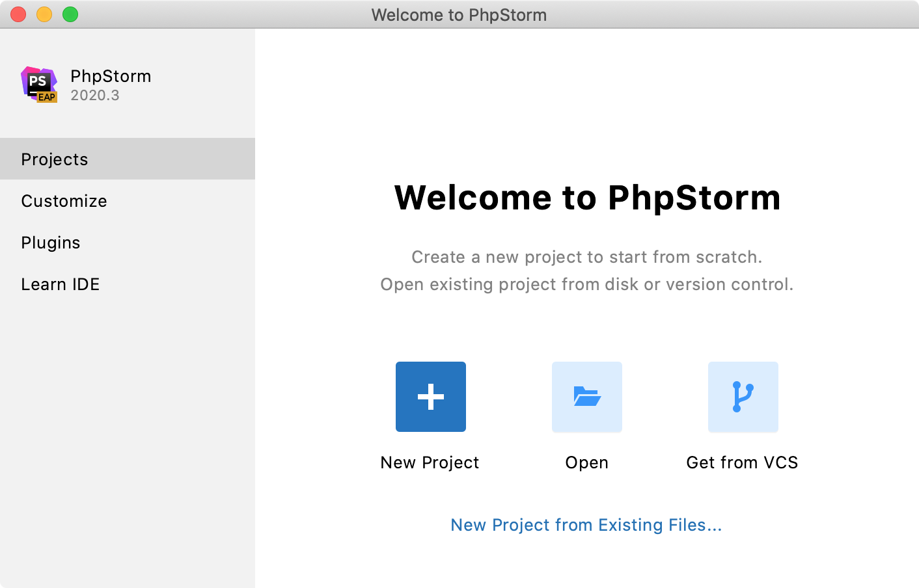919x588 pixels.
Task: Close the welcome window with red button
Action: tap(18, 14)
